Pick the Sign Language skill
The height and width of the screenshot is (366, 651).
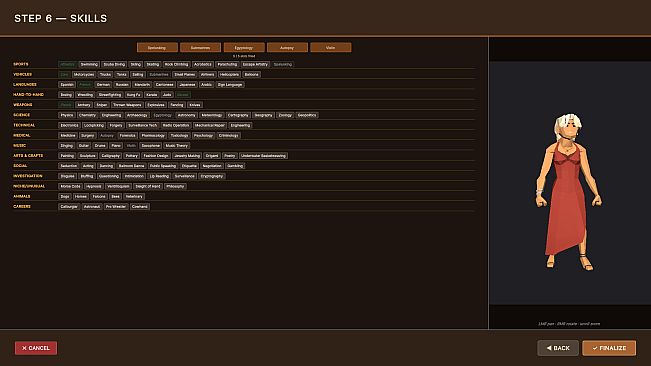[230, 85]
